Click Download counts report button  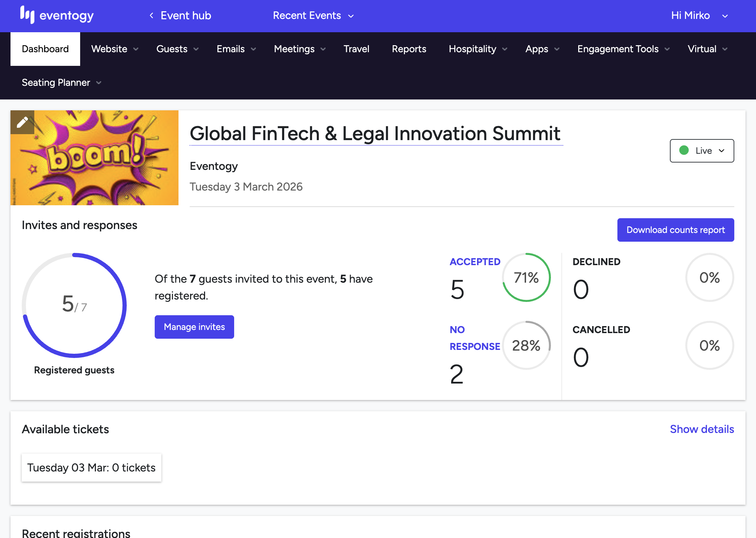(x=675, y=230)
